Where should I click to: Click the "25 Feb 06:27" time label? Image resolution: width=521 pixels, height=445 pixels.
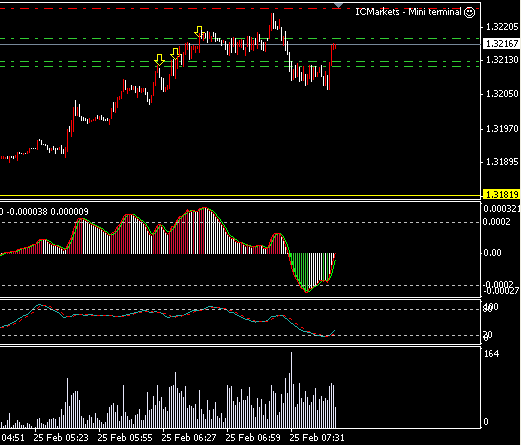pos(189,437)
